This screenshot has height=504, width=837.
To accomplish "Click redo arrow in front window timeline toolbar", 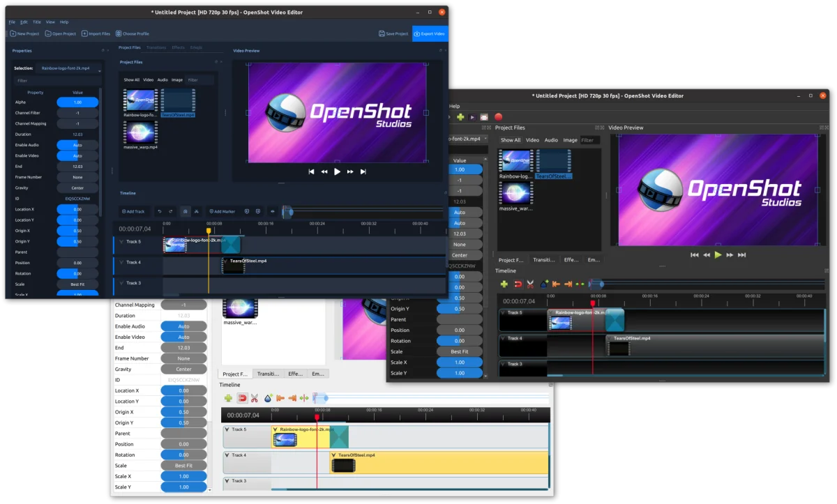I will [x=171, y=211].
